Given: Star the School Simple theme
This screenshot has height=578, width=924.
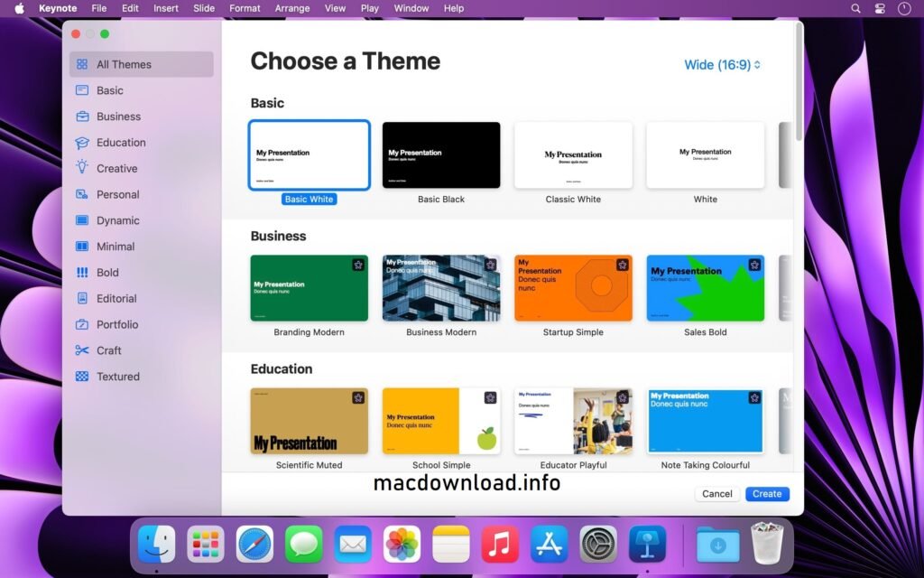Looking at the screenshot, I should (x=490, y=397).
